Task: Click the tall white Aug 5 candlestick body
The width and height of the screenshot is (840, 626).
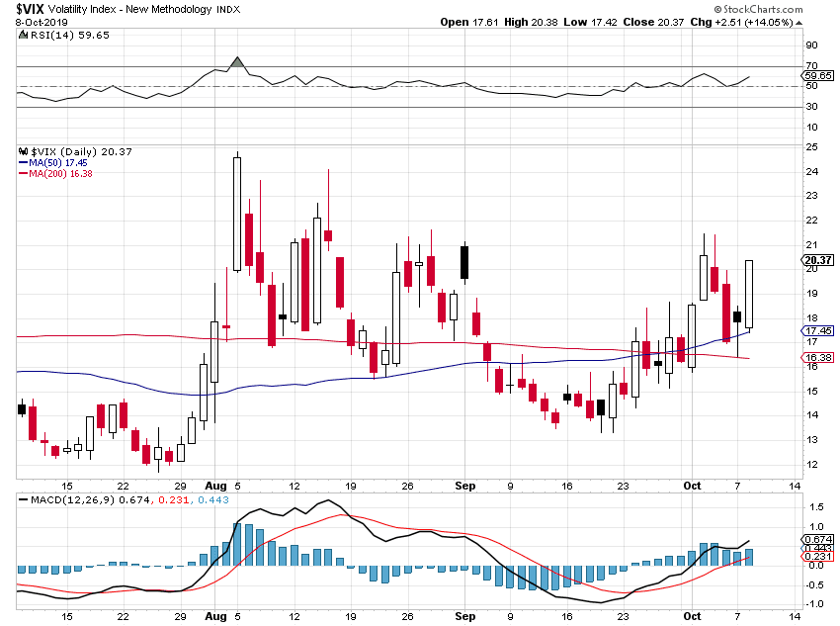Action: 237,214
